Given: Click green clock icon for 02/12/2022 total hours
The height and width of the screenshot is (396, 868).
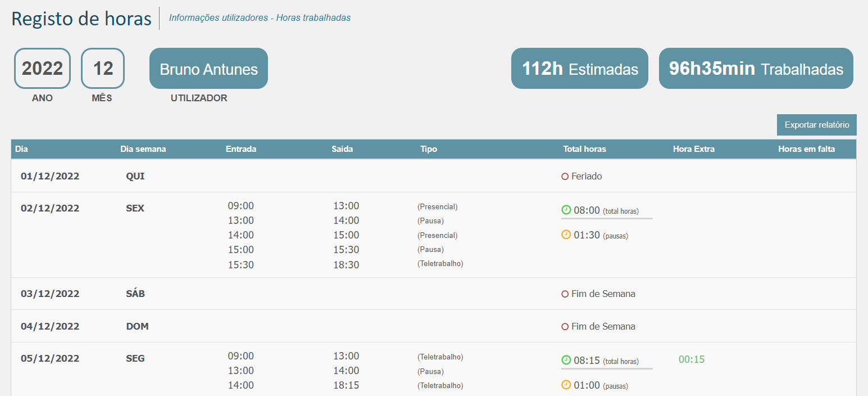Looking at the screenshot, I should [566, 210].
